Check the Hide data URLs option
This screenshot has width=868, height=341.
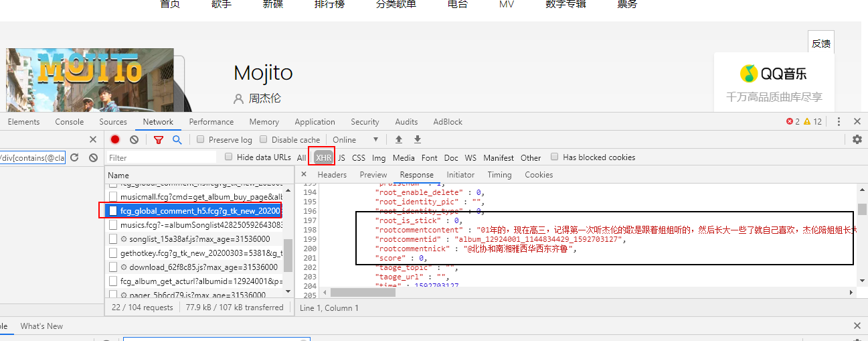(x=229, y=157)
